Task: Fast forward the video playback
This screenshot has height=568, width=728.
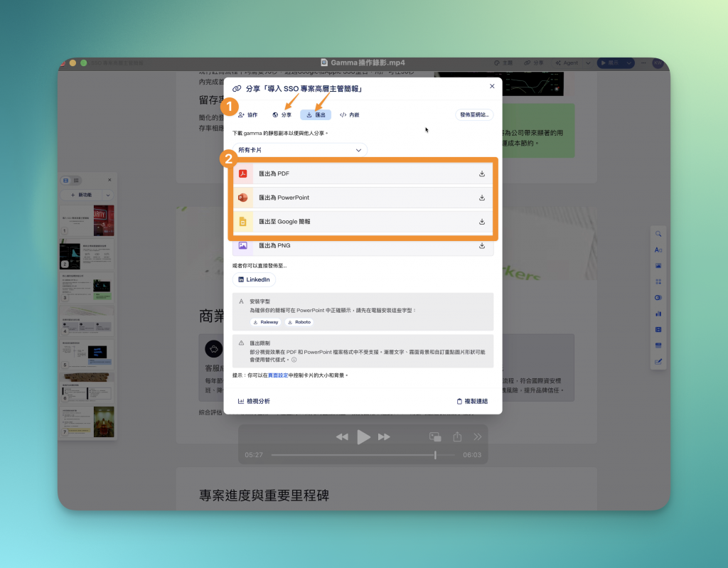Action: pyautogui.click(x=384, y=437)
